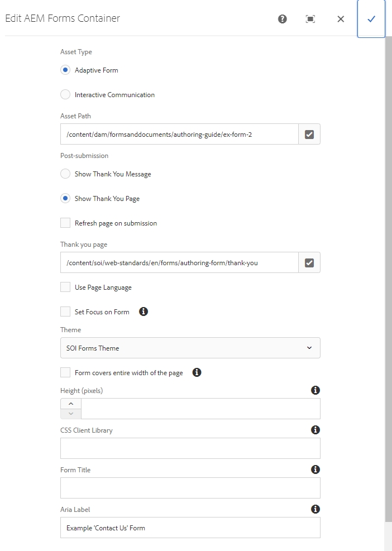The width and height of the screenshot is (392, 551).
Task: Open the path browser beside Thank you page
Action: (x=309, y=262)
